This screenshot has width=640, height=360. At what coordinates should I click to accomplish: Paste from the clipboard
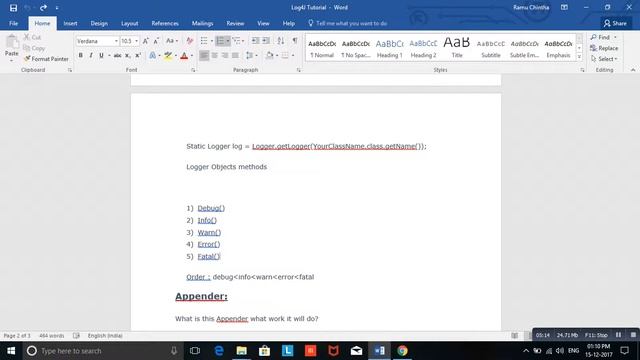coord(12,47)
